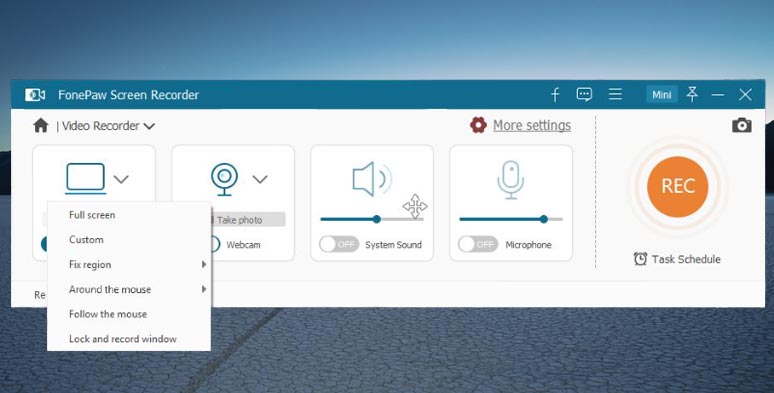Click the Task Schedule alarm clock icon
Image resolution: width=774 pixels, height=393 pixels.
click(640, 259)
